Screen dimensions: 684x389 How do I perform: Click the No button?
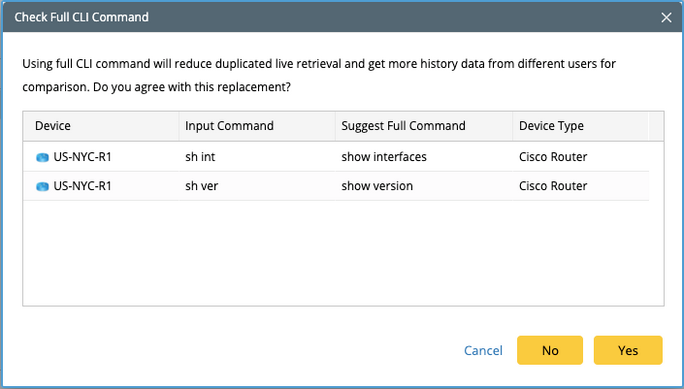coord(550,350)
